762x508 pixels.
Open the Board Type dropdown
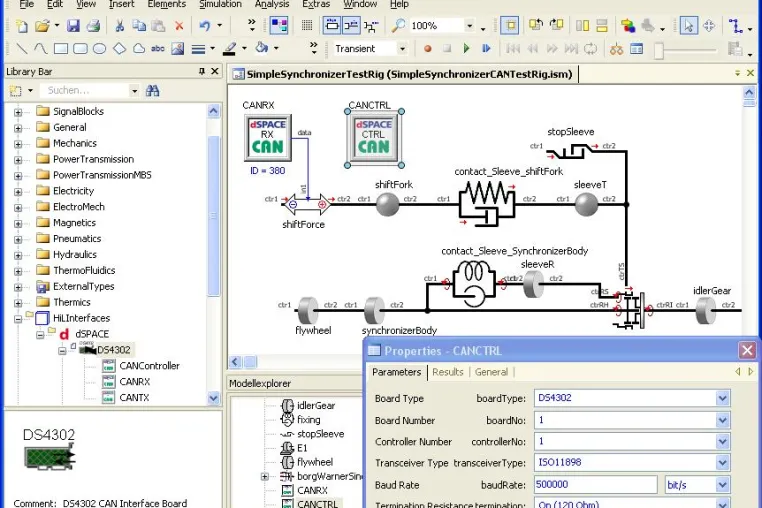(x=723, y=399)
